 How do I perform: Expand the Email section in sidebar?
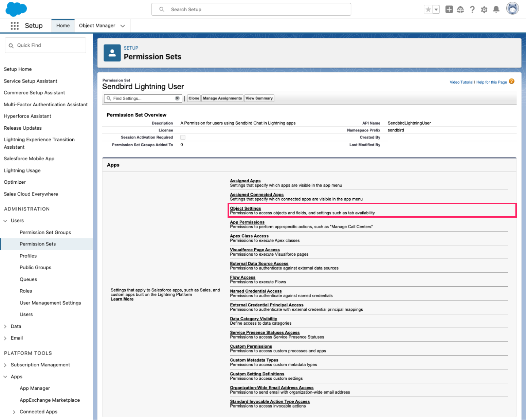tap(5, 338)
